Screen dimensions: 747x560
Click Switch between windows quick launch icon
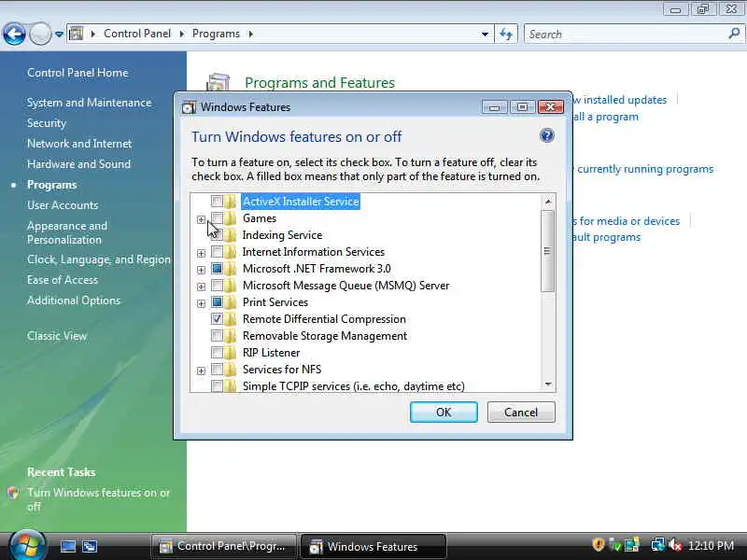90,546
